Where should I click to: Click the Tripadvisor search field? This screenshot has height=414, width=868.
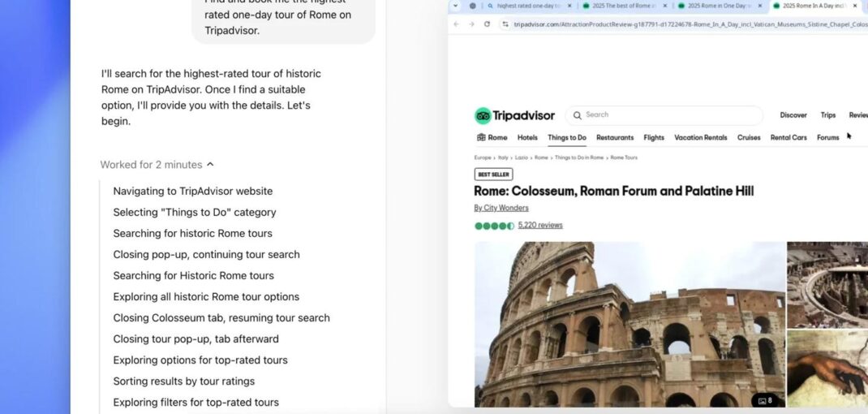[x=664, y=115]
